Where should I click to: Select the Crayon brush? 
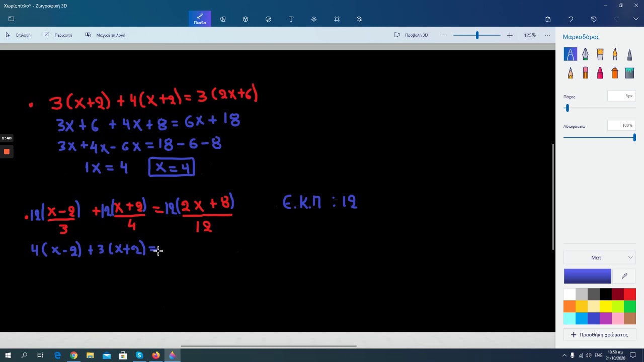[x=600, y=73]
